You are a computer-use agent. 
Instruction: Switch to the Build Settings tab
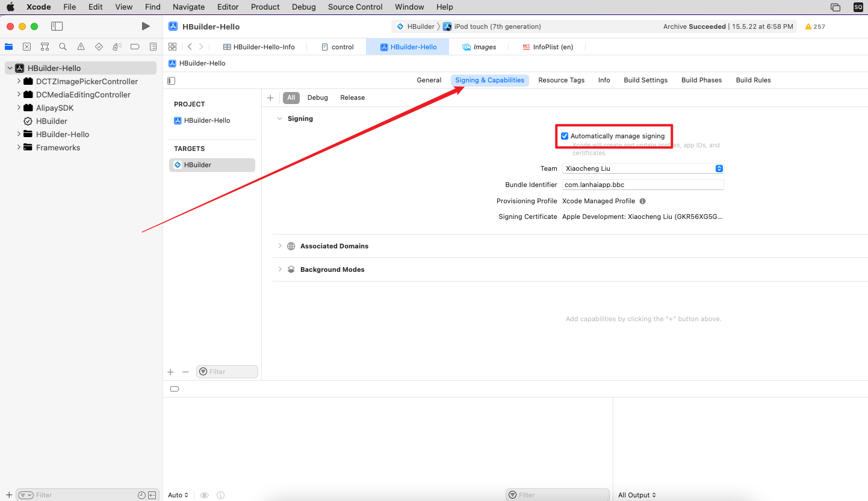click(x=645, y=80)
